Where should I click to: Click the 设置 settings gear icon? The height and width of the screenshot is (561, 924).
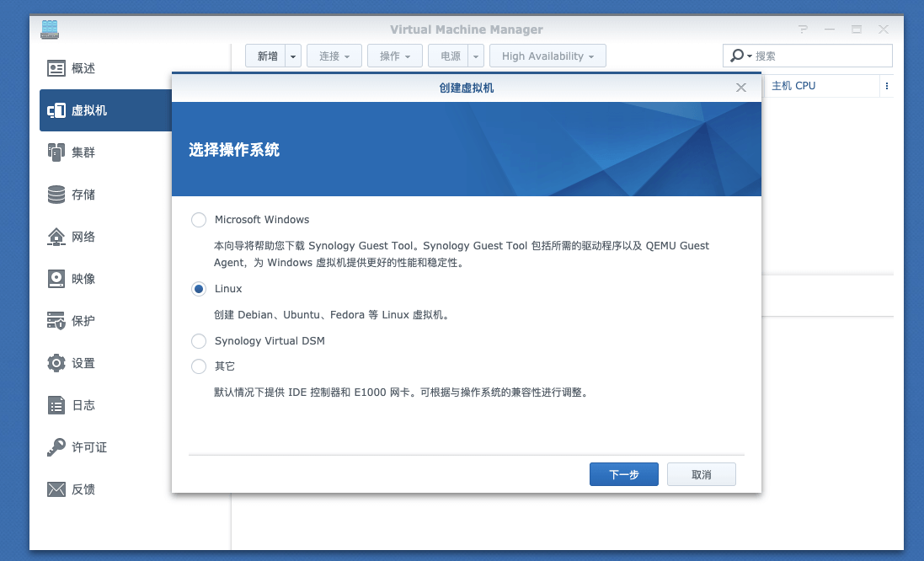(56, 363)
